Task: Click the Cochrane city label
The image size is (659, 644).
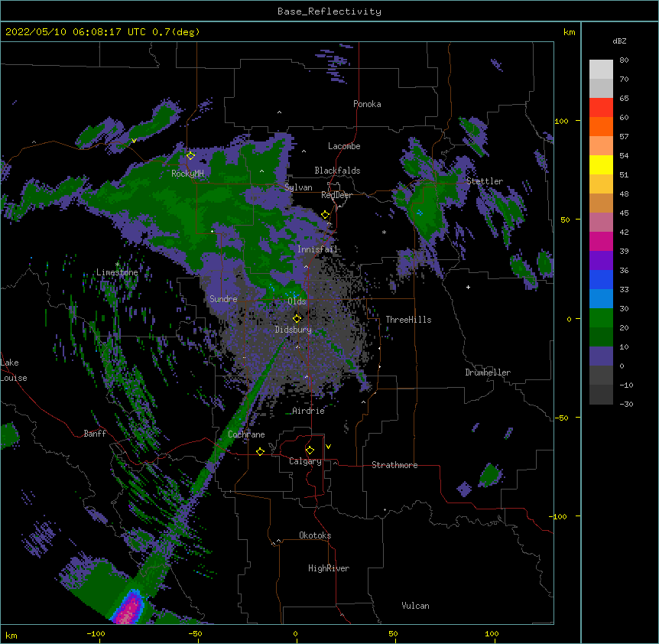Action: tap(246, 434)
